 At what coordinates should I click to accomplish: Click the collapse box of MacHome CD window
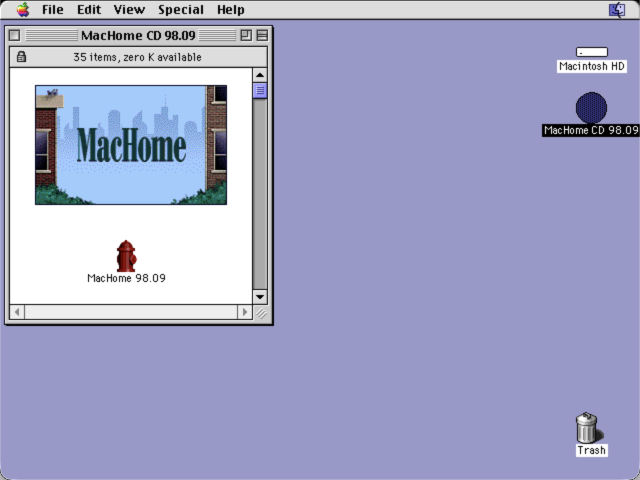click(262, 36)
